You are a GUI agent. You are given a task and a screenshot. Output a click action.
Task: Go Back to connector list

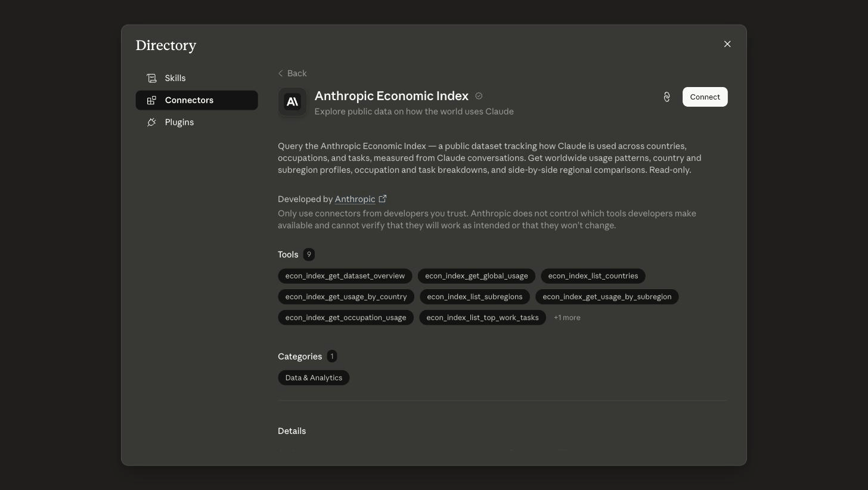(292, 73)
